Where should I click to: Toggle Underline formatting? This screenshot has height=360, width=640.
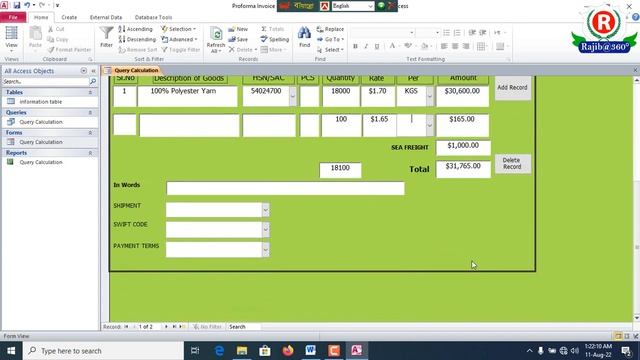coord(377,46)
